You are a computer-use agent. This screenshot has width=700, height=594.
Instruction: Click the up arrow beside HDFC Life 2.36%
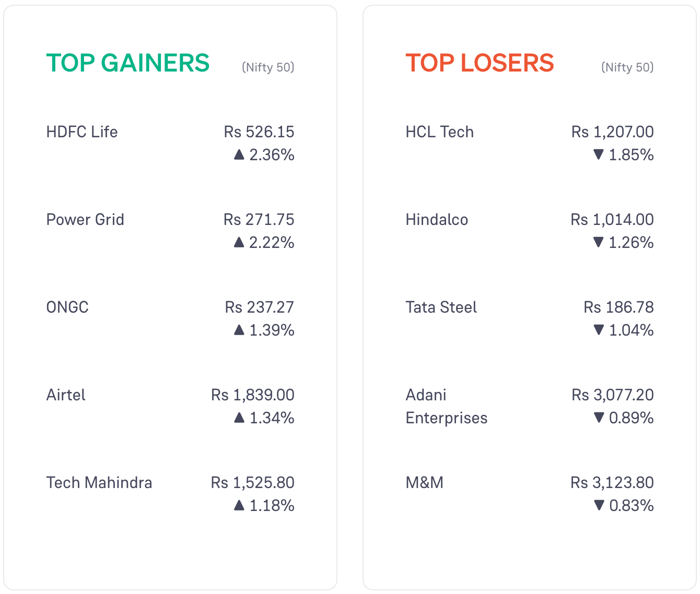pos(239,155)
